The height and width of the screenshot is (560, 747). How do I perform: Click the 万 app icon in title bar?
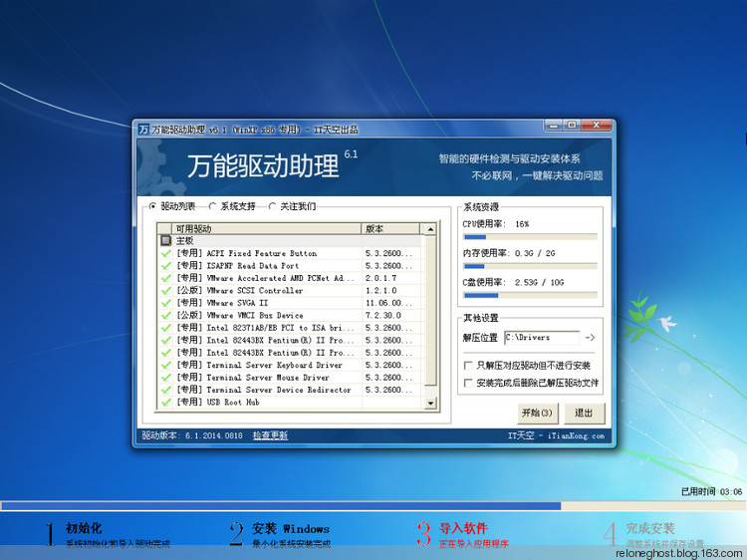point(143,130)
